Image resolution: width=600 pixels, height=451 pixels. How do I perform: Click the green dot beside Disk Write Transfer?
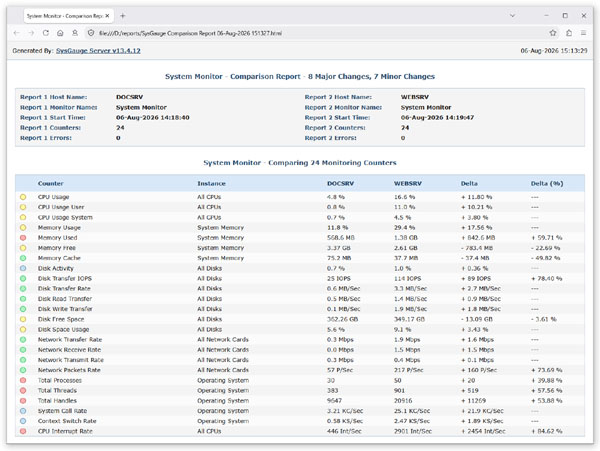point(23,309)
